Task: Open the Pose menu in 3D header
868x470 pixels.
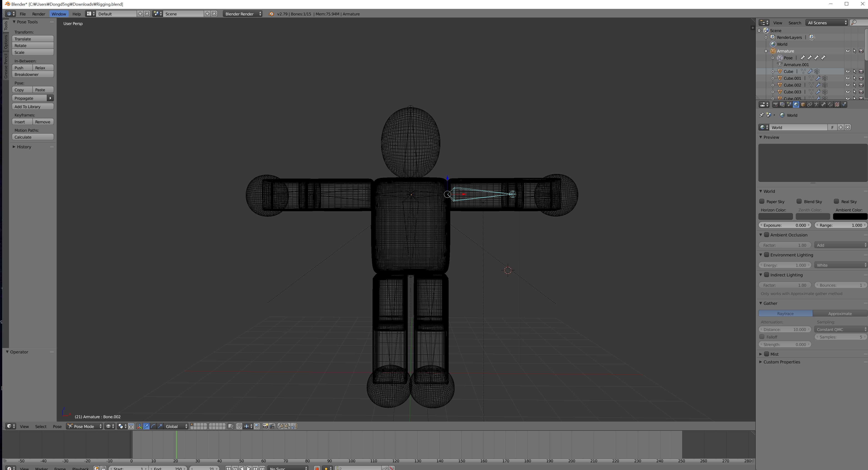Action: click(57, 426)
